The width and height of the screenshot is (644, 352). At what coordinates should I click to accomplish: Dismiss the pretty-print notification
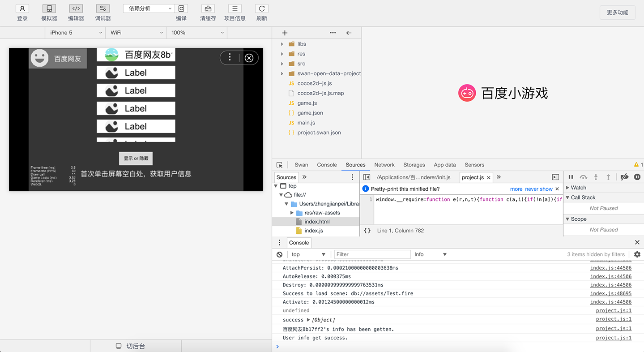coord(557,189)
